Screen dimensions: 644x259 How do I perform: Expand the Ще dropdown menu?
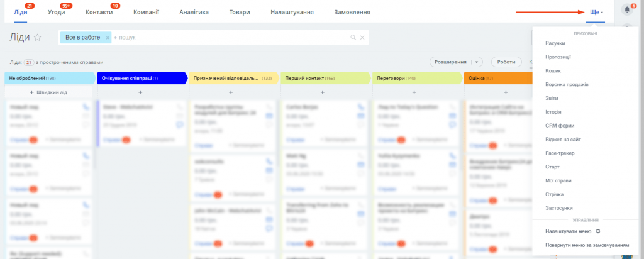pyautogui.click(x=596, y=12)
